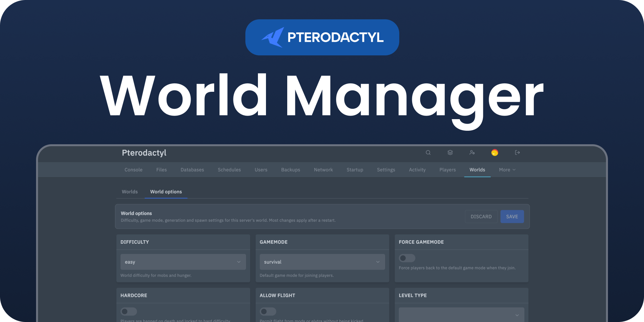The width and height of the screenshot is (644, 322).
Task: Click the Worlds main navigation tab
Action: coord(477,170)
